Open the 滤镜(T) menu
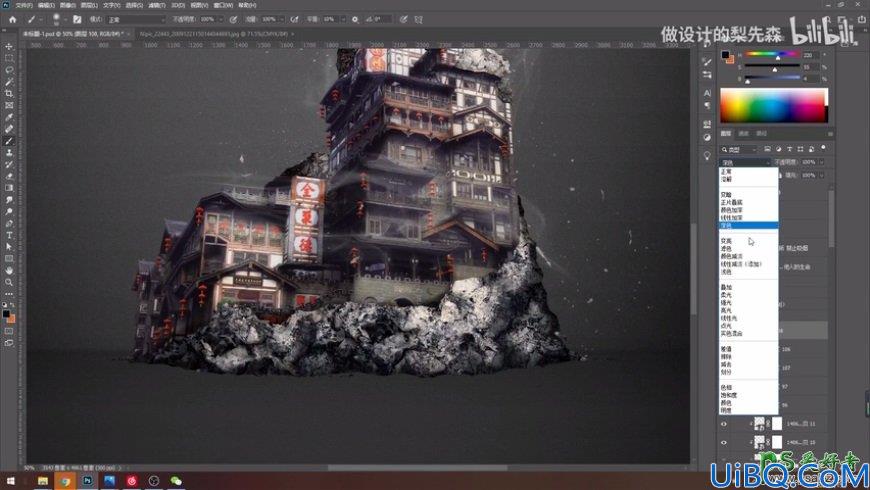 [157, 5]
